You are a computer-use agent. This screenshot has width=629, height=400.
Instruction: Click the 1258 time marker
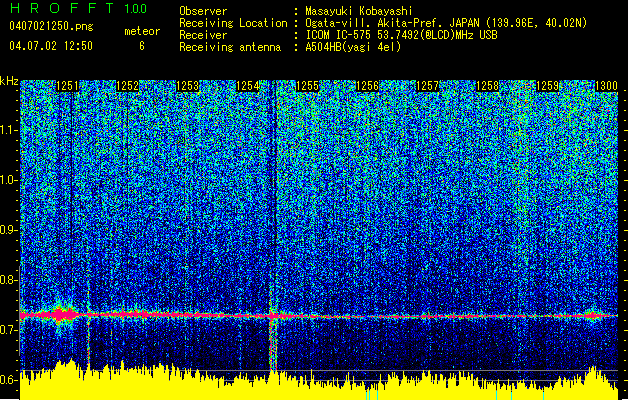coord(487,86)
